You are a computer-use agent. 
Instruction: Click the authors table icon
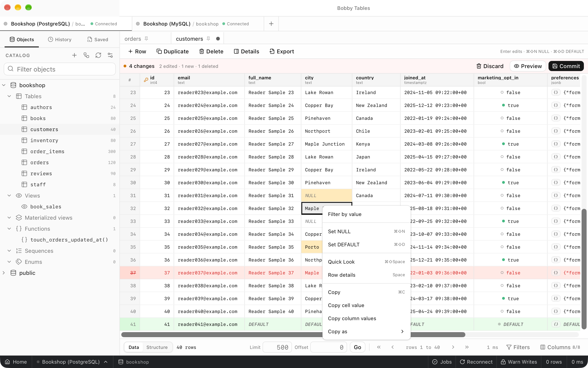coord(24,107)
